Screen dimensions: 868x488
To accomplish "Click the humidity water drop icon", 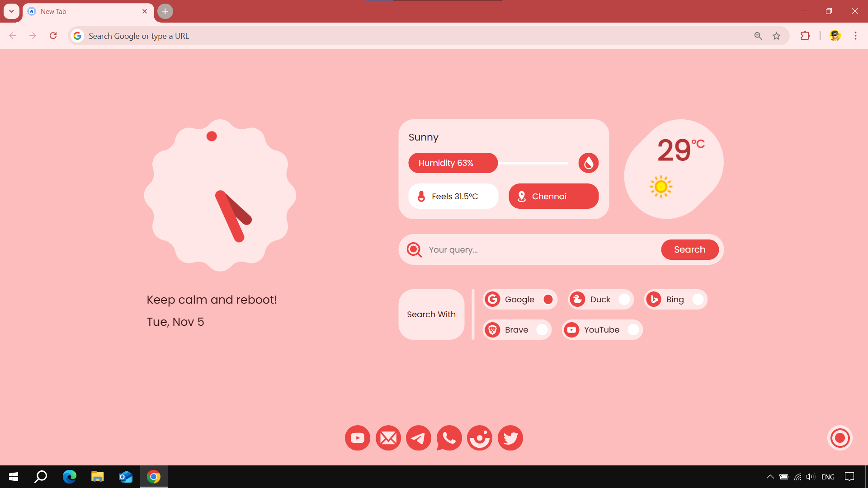I will coord(589,162).
